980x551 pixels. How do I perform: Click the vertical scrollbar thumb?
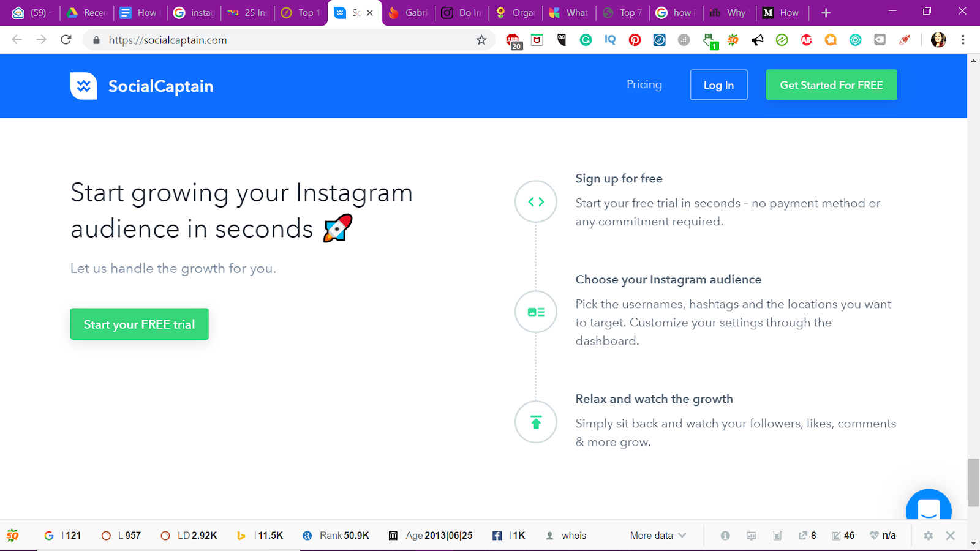(973, 482)
